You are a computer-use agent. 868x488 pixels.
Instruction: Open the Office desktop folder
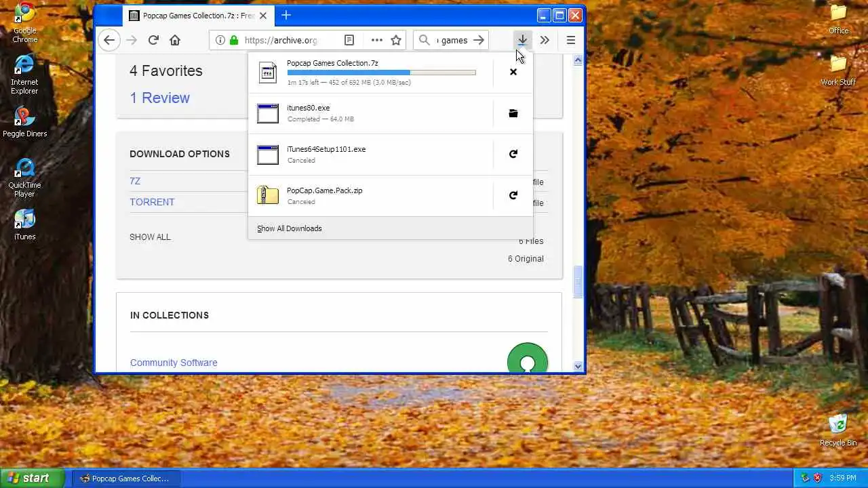[839, 19]
